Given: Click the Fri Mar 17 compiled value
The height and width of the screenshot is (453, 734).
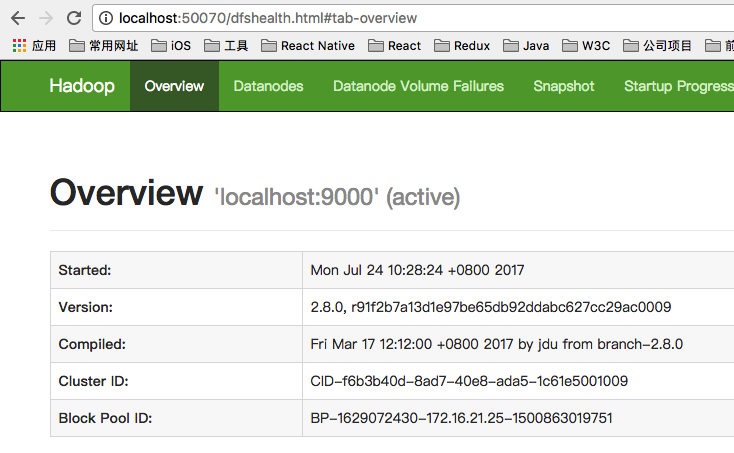Looking at the screenshot, I should point(497,344).
